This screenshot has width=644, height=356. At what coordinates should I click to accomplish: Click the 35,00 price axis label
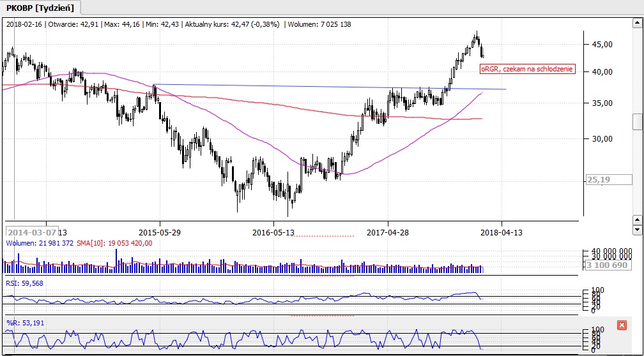(x=603, y=103)
